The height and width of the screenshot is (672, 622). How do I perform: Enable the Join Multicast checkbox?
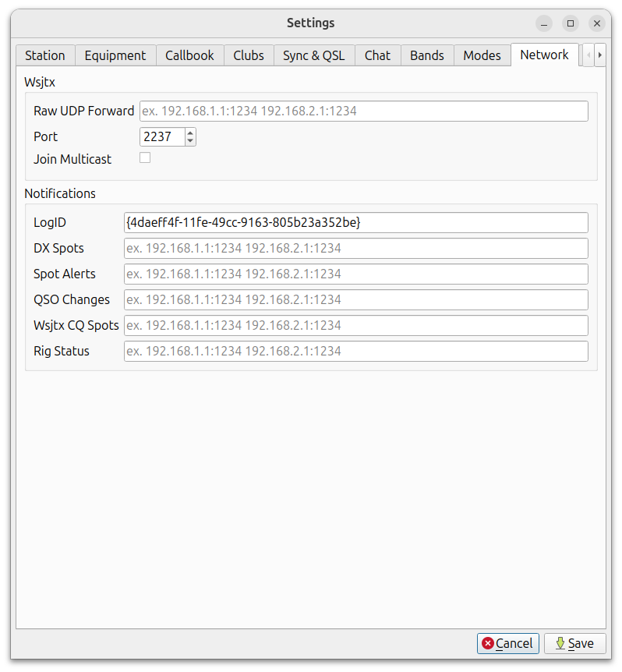click(x=145, y=158)
